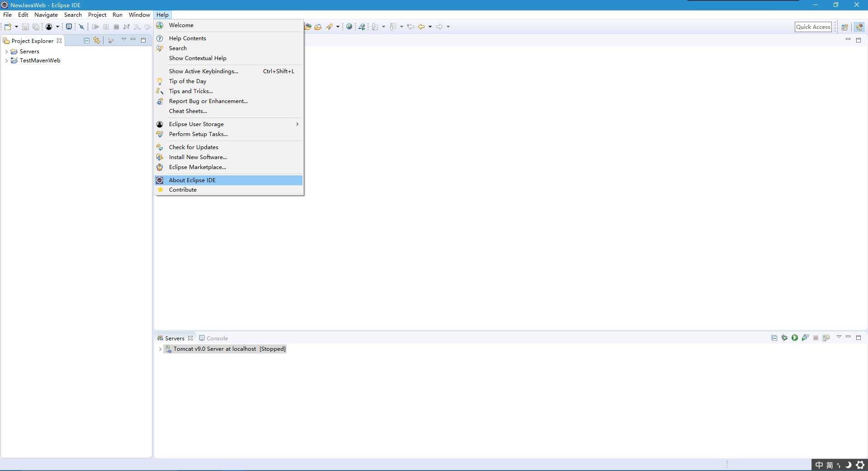Viewport: 868px width, 471px height.
Task: Start the server with green run icon
Action: (795, 338)
